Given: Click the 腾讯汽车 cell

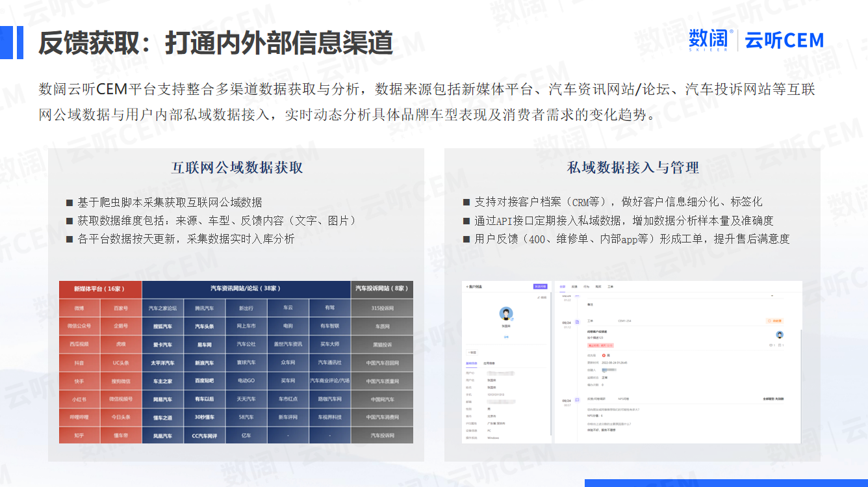Looking at the screenshot, I should [205, 308].
